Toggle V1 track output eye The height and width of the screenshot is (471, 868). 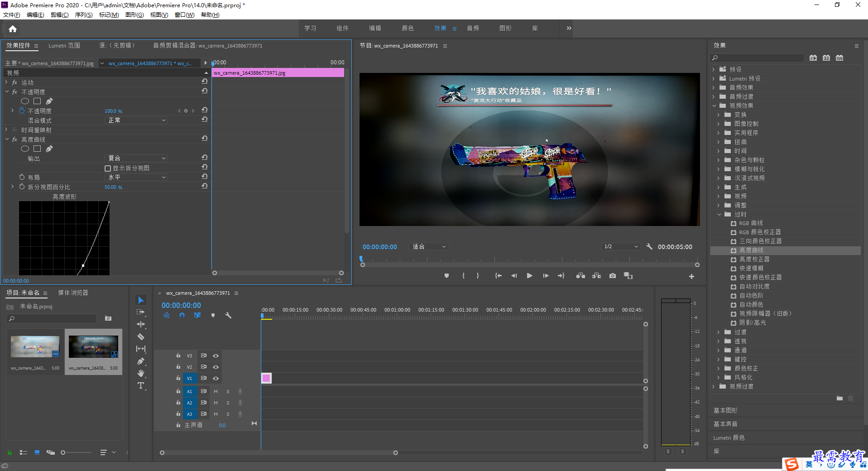click(216, 378)
